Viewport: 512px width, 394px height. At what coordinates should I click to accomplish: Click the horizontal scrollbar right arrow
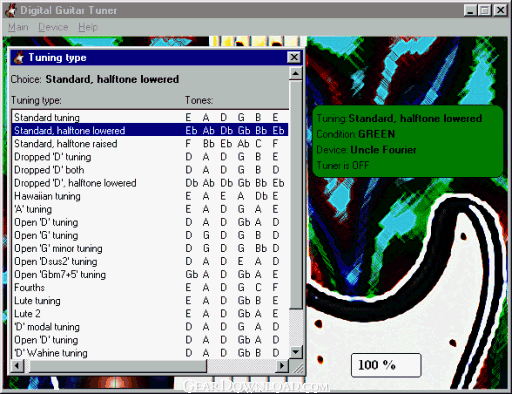coord(282,366)
